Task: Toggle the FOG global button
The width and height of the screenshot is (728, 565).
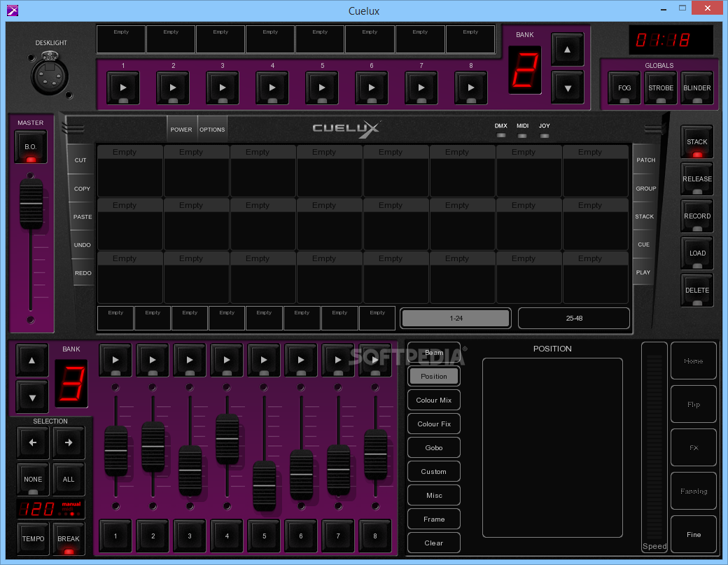Action: point(624,88)
